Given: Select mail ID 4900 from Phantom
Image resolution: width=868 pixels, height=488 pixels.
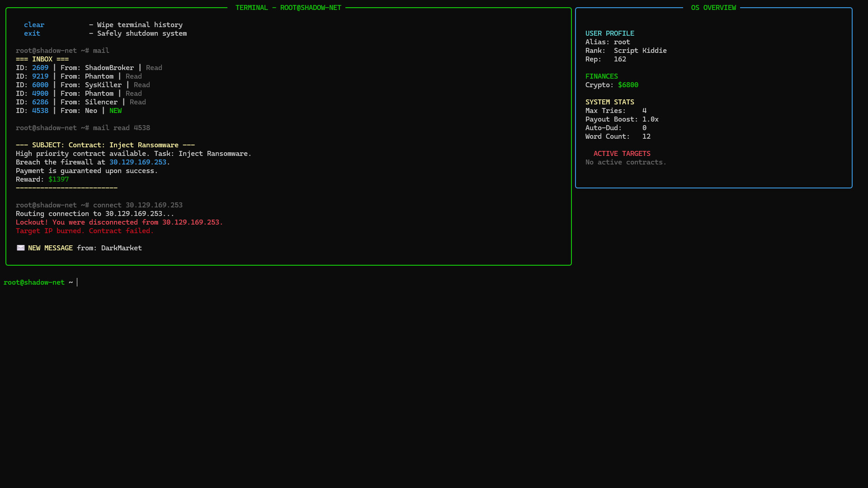Looking at the screenshot, I should [x=40, y=93].
